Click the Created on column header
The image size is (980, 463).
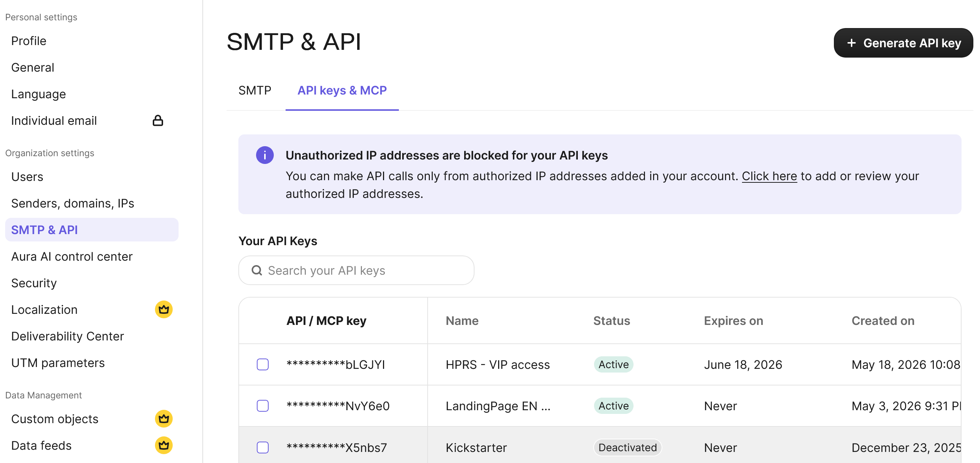[883, 320]
